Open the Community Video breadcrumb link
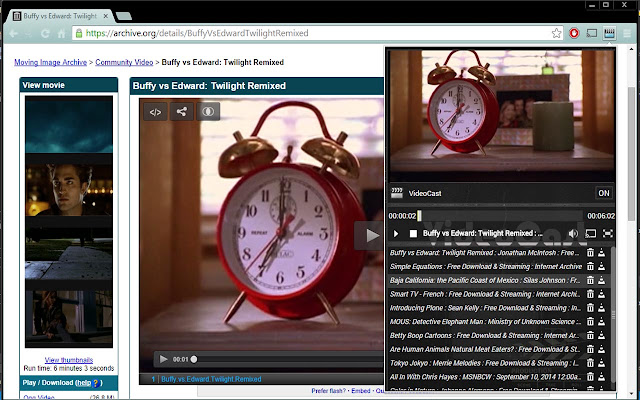 [x=124, y=62]
